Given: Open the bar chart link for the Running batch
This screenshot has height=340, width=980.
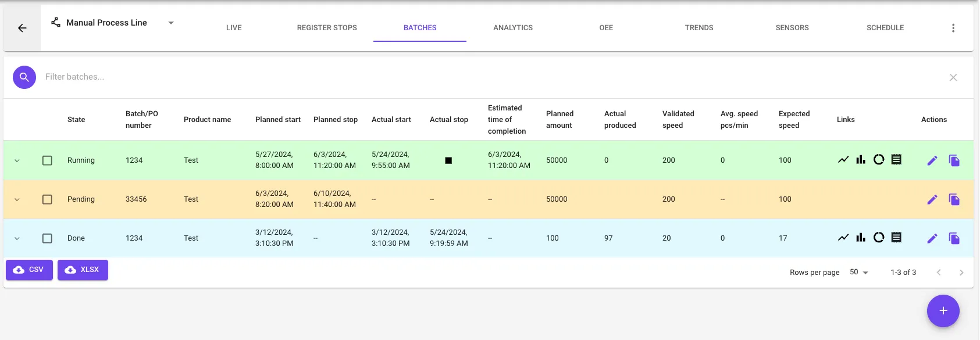Looking at the screenshot, I should pyautogui.click(x=861, y=159).
